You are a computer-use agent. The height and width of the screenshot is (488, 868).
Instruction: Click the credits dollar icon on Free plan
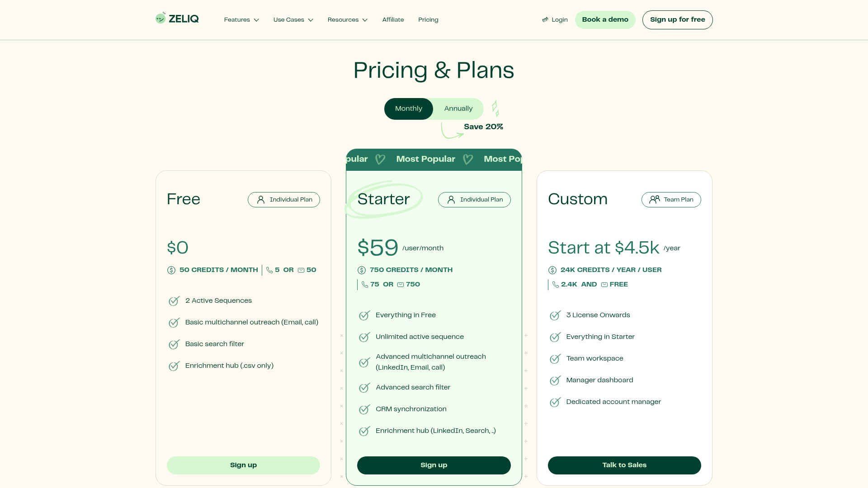tap(171, 270)
